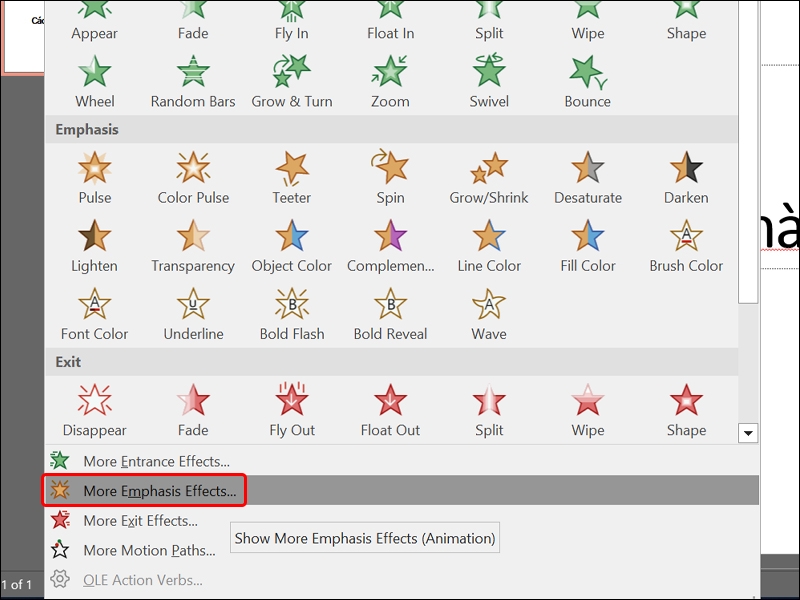The width and height of the screenshot is (800, 600).
Task: Apply the Transparency emphasis effect
Action: pos(193,246)
